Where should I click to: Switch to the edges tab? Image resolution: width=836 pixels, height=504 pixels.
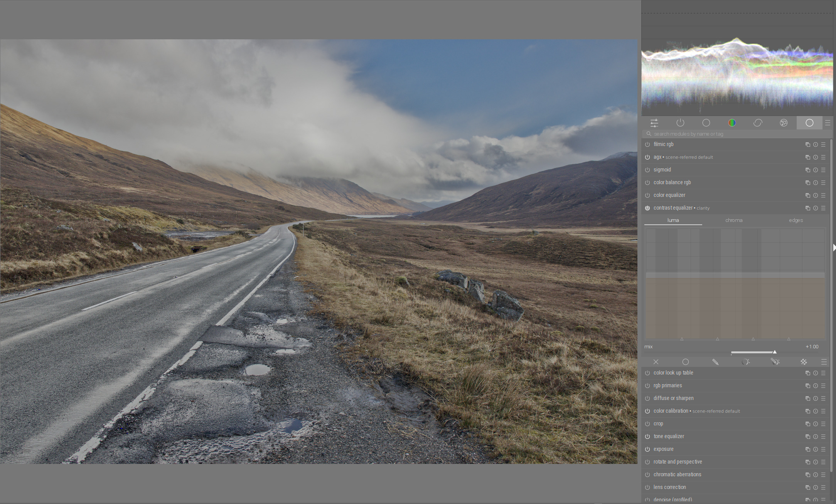coord(796,220)
